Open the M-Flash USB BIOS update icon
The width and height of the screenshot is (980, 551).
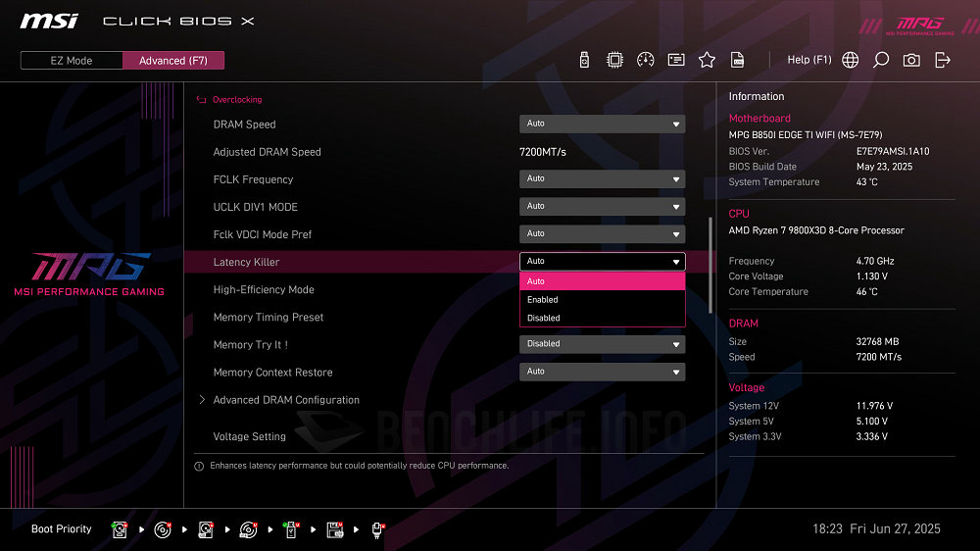click(584, 60)
